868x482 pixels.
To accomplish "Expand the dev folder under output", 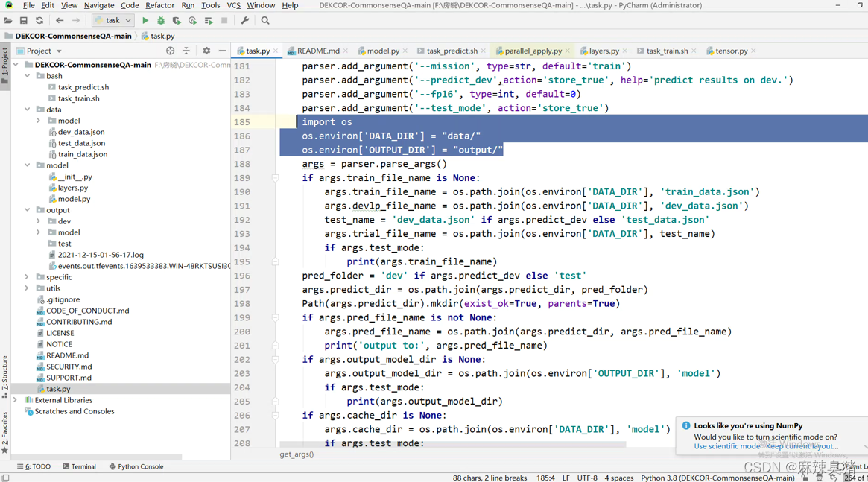I will click(x=38, y=221).
